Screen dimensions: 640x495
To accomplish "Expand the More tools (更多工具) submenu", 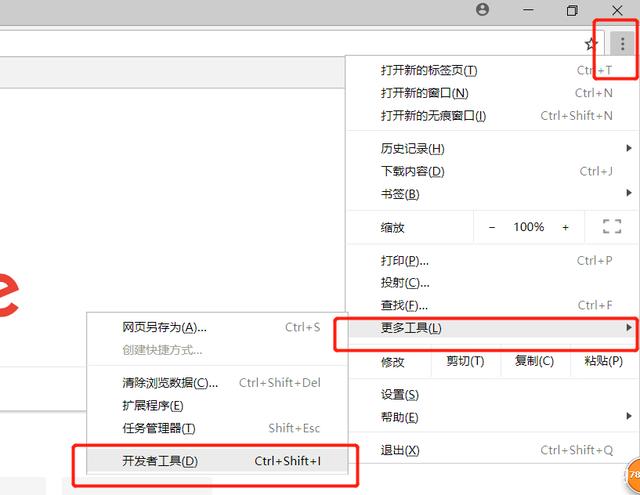I will click(x=491, y=328).
